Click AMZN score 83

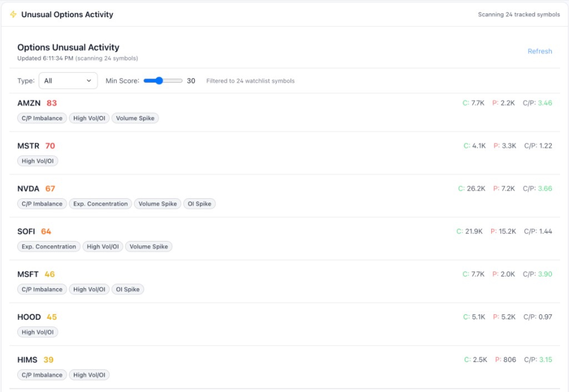click(52, 103)
